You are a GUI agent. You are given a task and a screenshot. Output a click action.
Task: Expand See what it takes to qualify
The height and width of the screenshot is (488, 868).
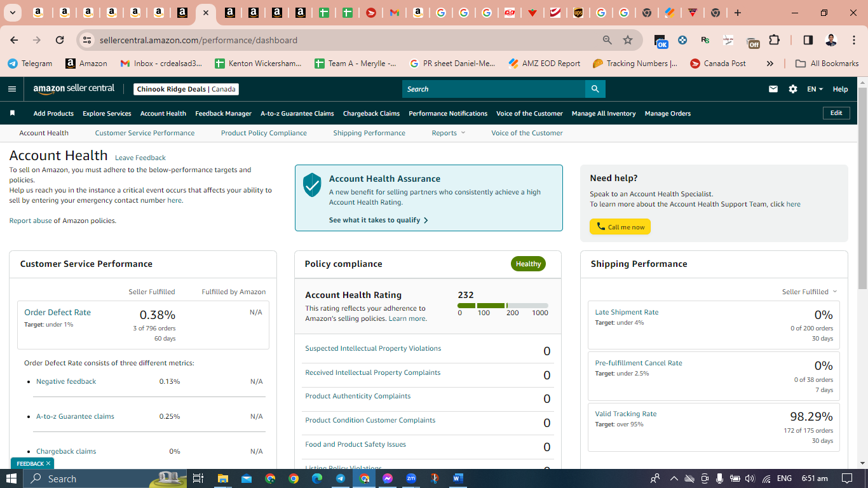[x=379, y=220]
